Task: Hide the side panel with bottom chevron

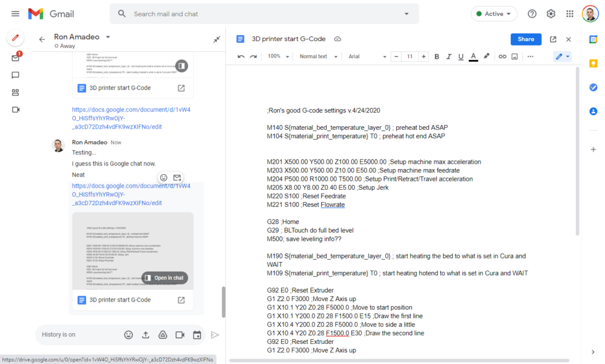Action: pos(593,352)
